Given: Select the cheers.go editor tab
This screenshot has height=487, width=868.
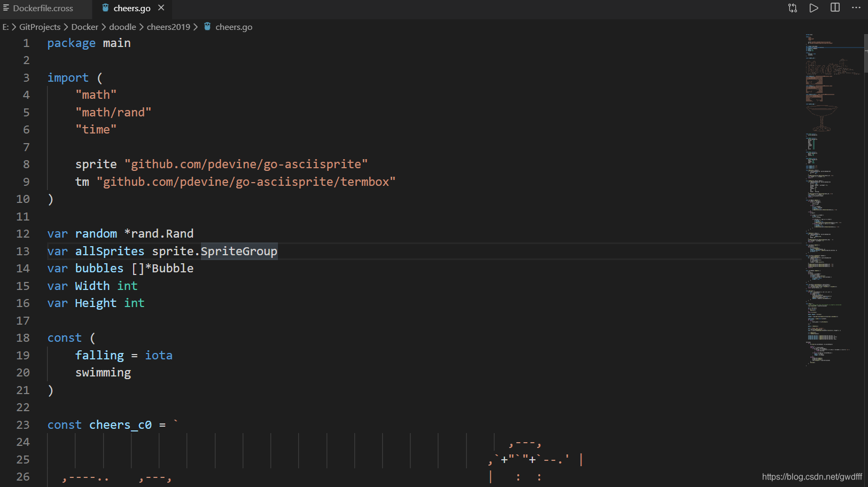Looking at the screenshot, I should 131,9.
